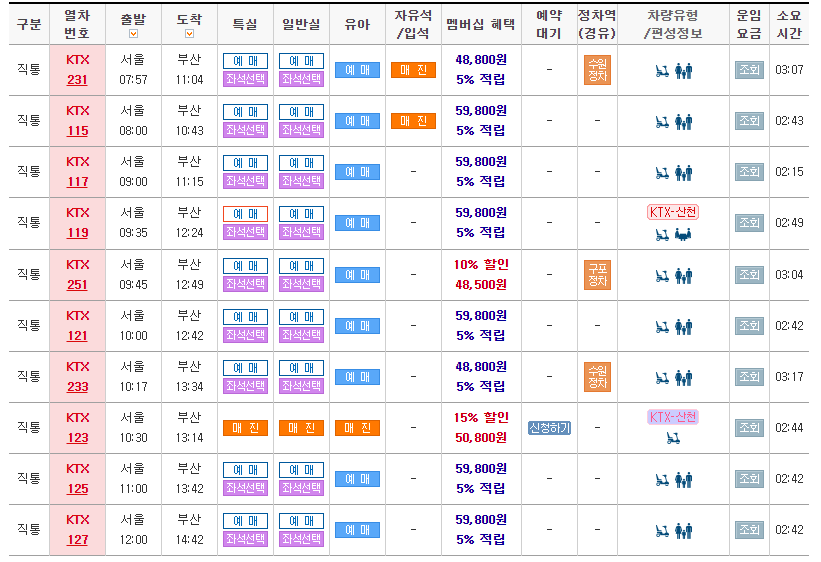This screenshot has height=562, width=821.
Task: Reserve red-outlined first class on KTX 119
Action: [246, 214]
